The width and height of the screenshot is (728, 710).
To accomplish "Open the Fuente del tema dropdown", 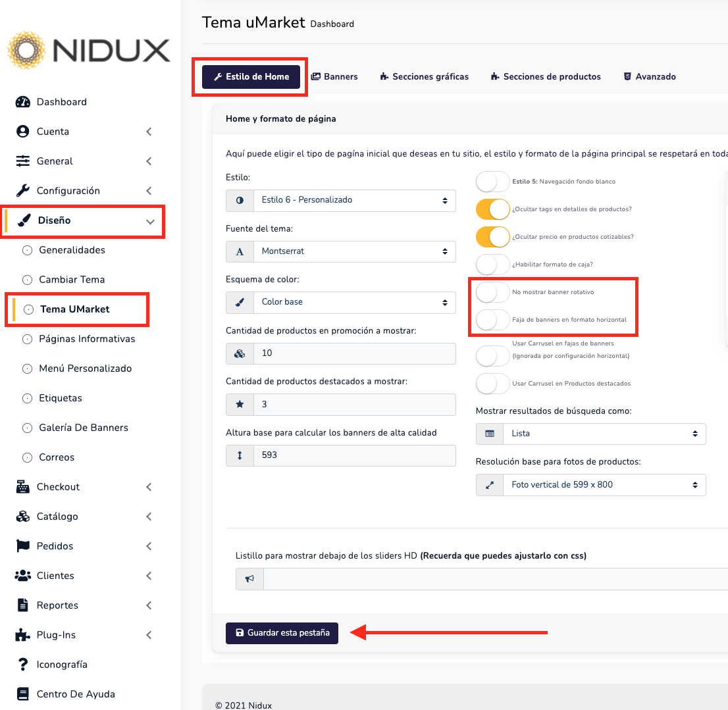I will coord(355,251).
